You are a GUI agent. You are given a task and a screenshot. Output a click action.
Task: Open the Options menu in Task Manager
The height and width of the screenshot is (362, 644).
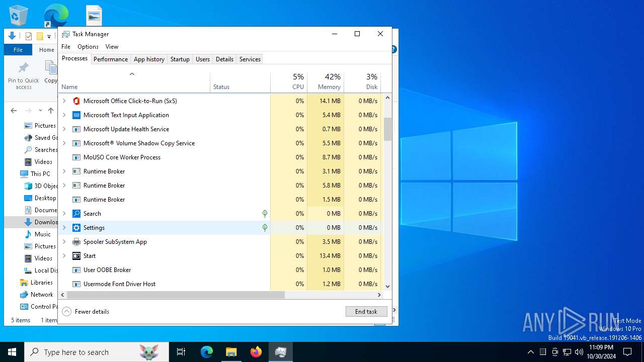(88, 47)
